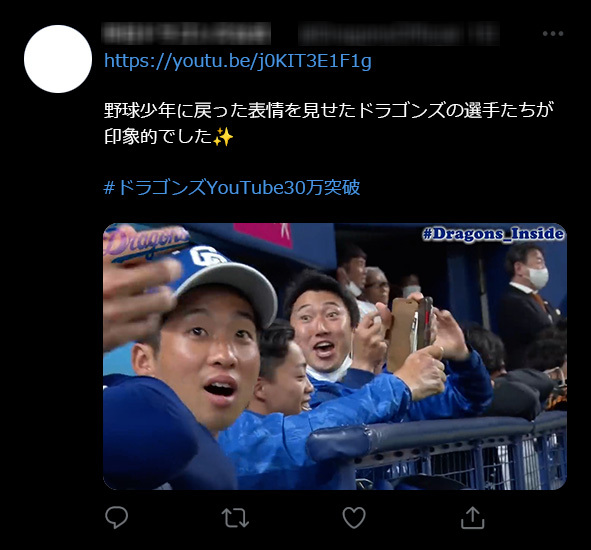The width and height of the screenshot is (591, 550).
Task: Click the reply speech bubble icon
Action: pos(116,517)
